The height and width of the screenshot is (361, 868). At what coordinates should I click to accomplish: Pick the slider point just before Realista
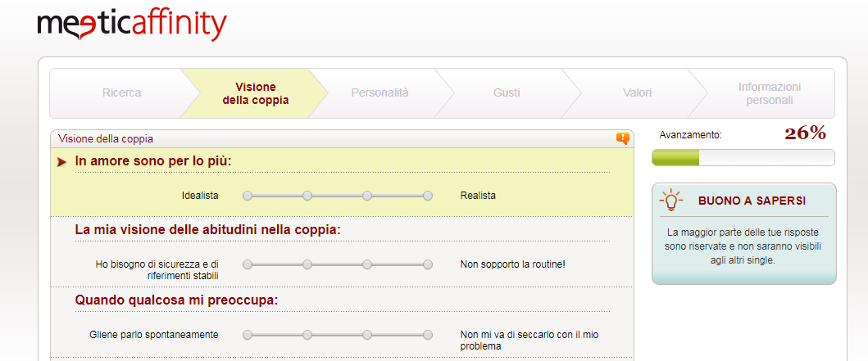tap(367, 196)
